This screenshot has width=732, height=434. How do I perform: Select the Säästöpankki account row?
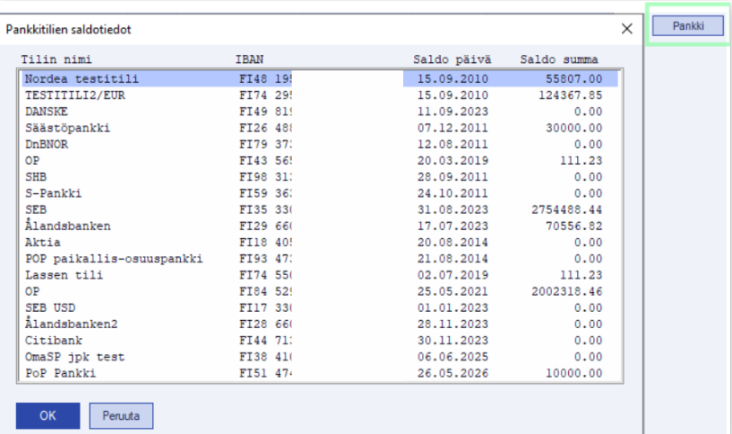[x=320, y=128]
